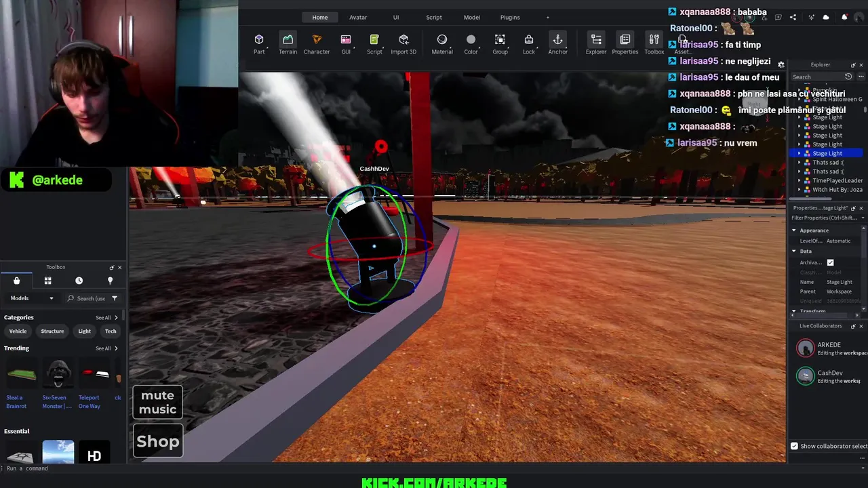Group the selection using the Group tool
Image resolution: width=868 pixels, height=488 pixels.
500,43
